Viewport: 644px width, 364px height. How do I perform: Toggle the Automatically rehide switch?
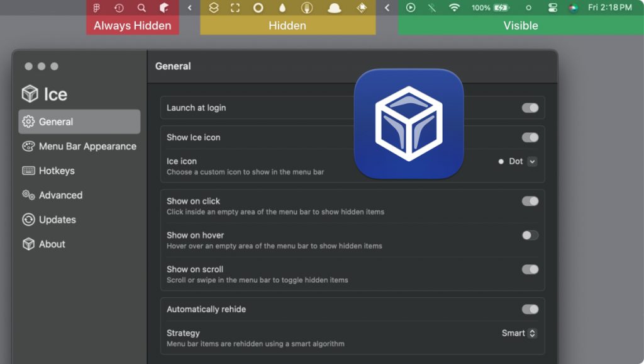coord(530,309)
